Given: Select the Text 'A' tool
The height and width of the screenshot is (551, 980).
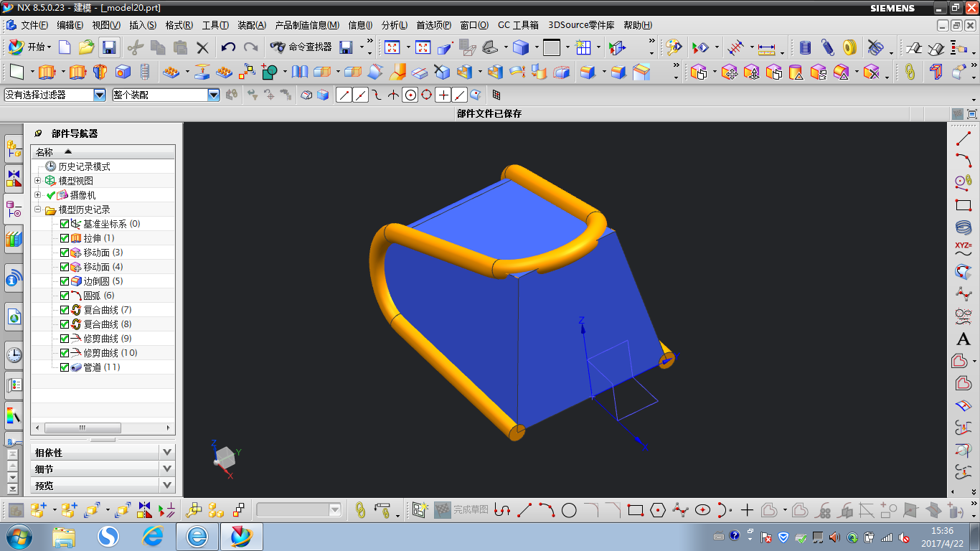Looking at the screenshot, I should 963,339.
